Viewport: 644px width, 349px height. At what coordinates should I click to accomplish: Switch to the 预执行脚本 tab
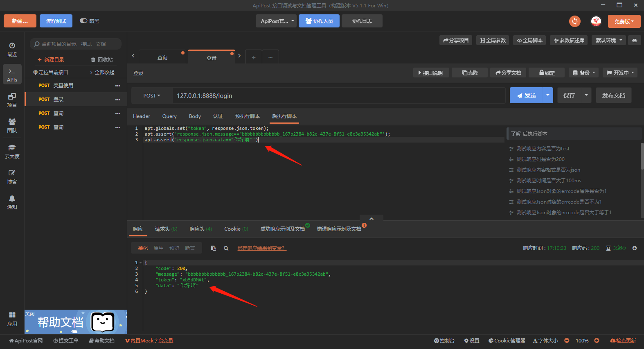248,116
